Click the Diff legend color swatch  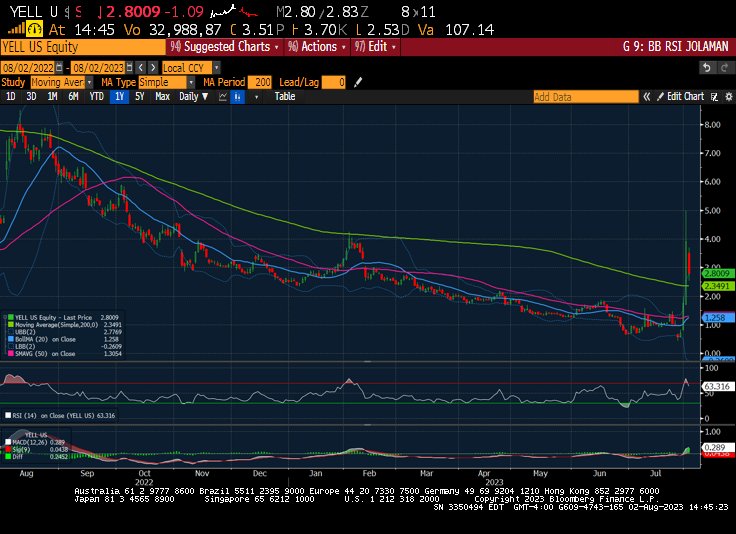click(x=8, y=456)
